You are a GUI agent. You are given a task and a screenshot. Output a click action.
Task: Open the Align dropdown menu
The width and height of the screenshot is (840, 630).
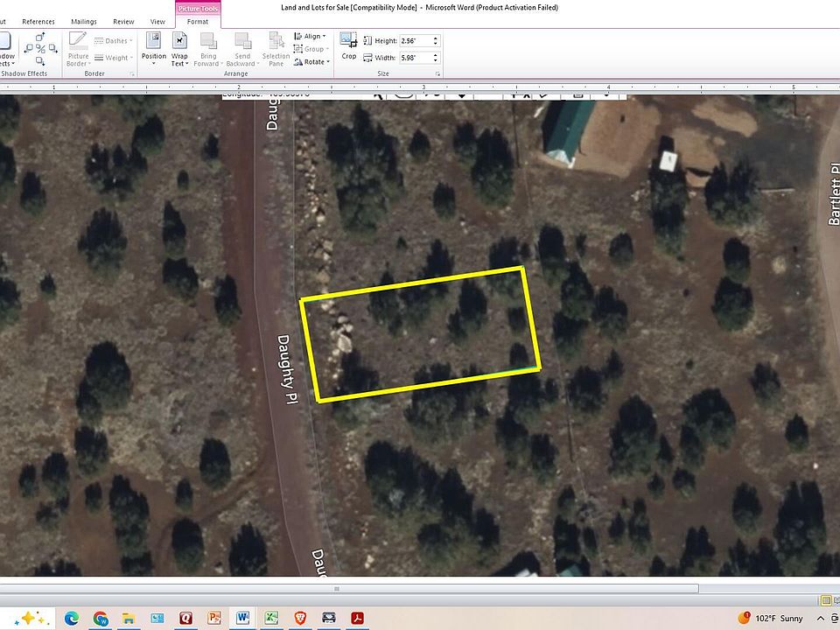point(311,37)
